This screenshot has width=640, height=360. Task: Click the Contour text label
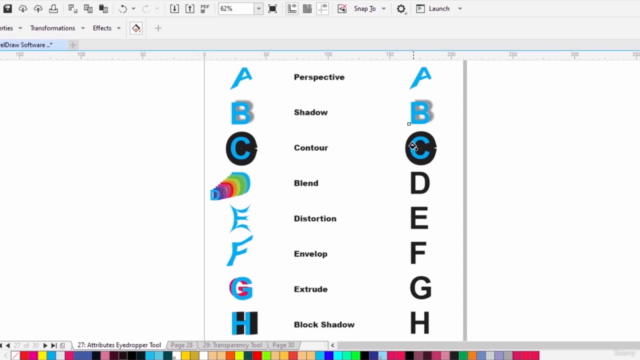pyautogui.click(x=311, y=148)
